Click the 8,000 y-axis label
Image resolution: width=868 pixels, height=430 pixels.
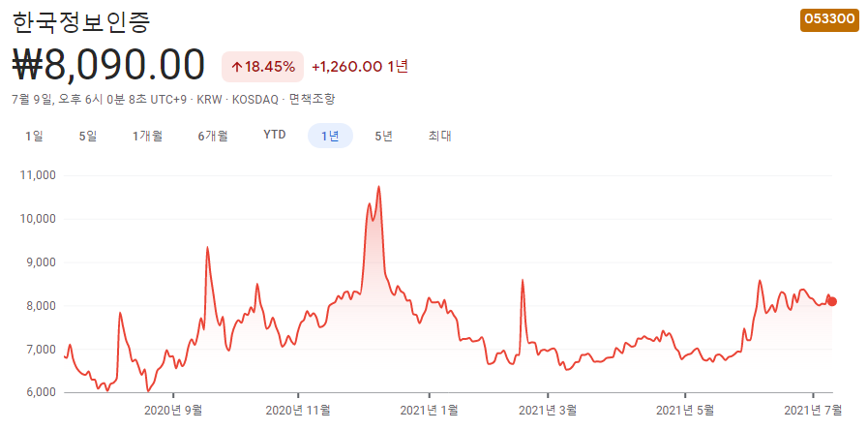tap(41, 306)
